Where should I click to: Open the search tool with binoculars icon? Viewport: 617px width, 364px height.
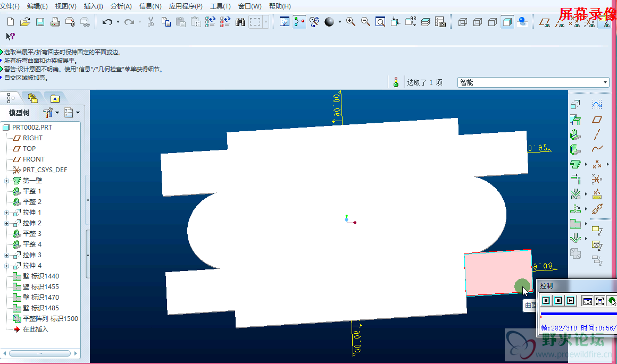click(240, 22)
